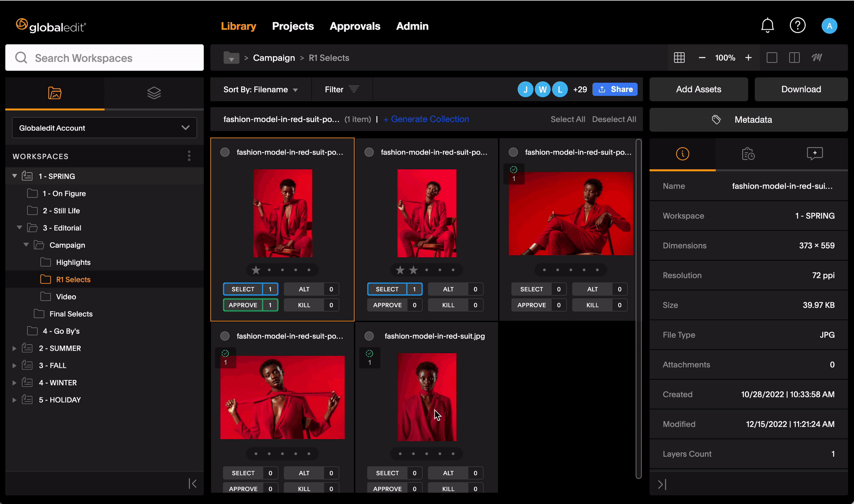The image size is (854, 504).
Task: Switch to single pane view icon
Action: click(x=771, y=58)
